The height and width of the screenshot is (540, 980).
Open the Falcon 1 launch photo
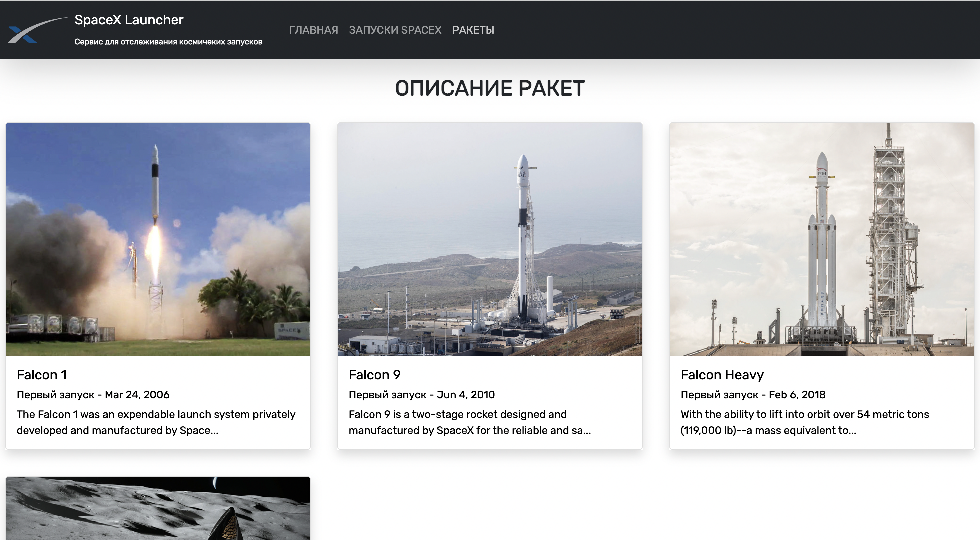point(158,239)
